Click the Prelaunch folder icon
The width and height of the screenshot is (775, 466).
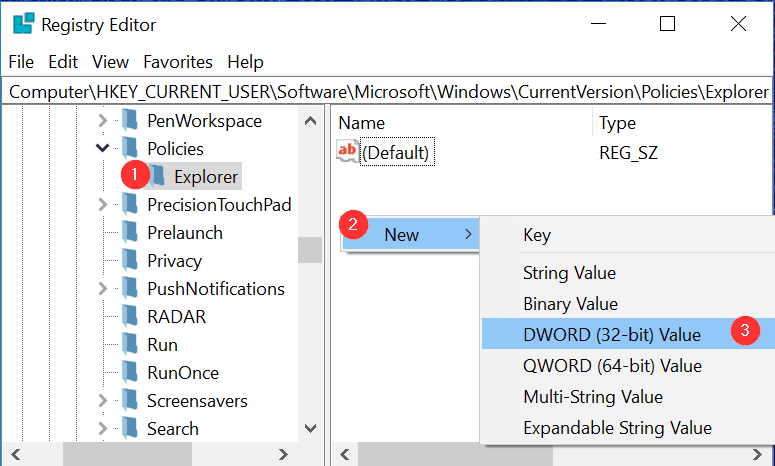point(129,233)
